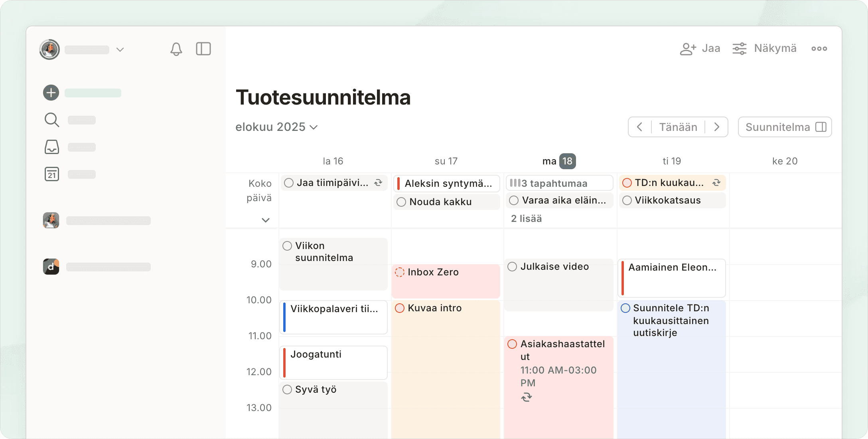Toggle the sidebar panel icon
This screenshot has width=868, height=439.
[203, 49]
